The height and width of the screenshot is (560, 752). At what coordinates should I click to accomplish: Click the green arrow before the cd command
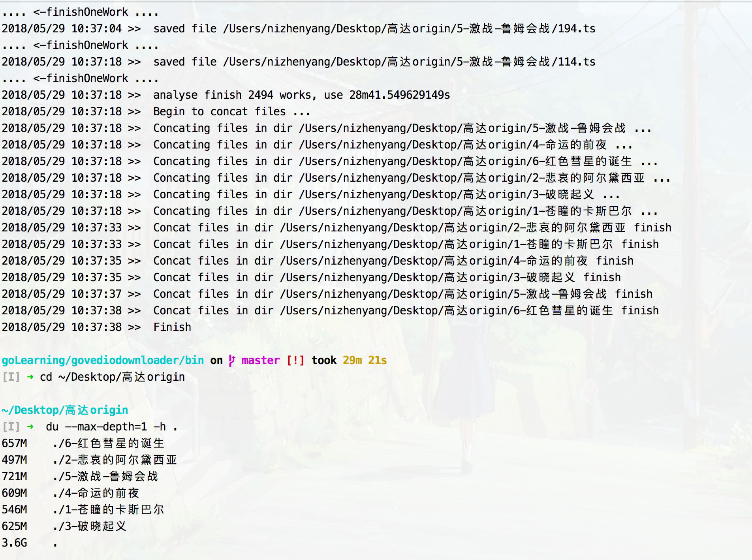[x=30, y=377]
